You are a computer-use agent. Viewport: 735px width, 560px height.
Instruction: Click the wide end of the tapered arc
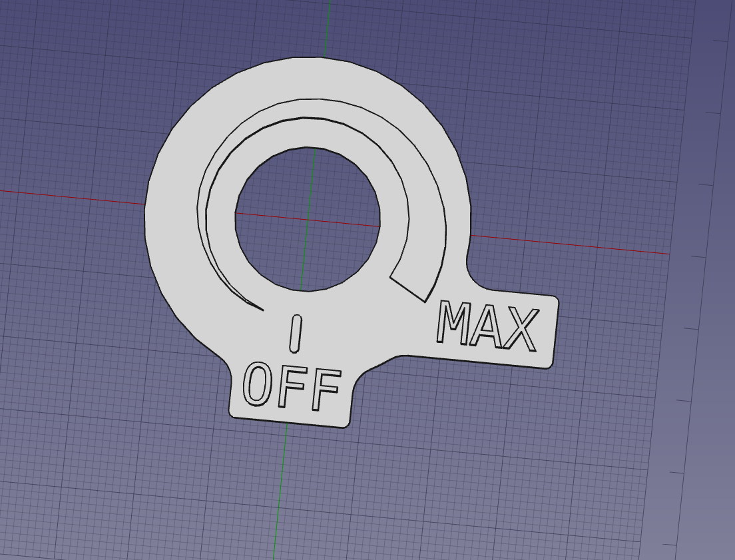coord(409,286)
